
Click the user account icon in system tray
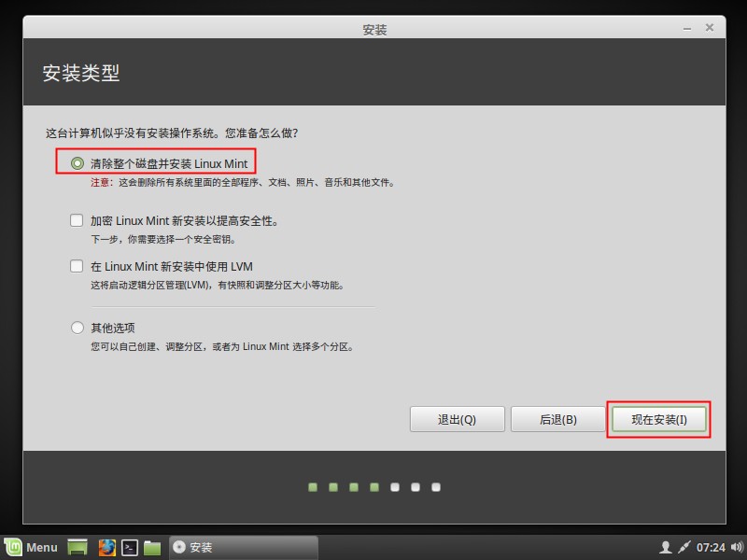(665, 547)
